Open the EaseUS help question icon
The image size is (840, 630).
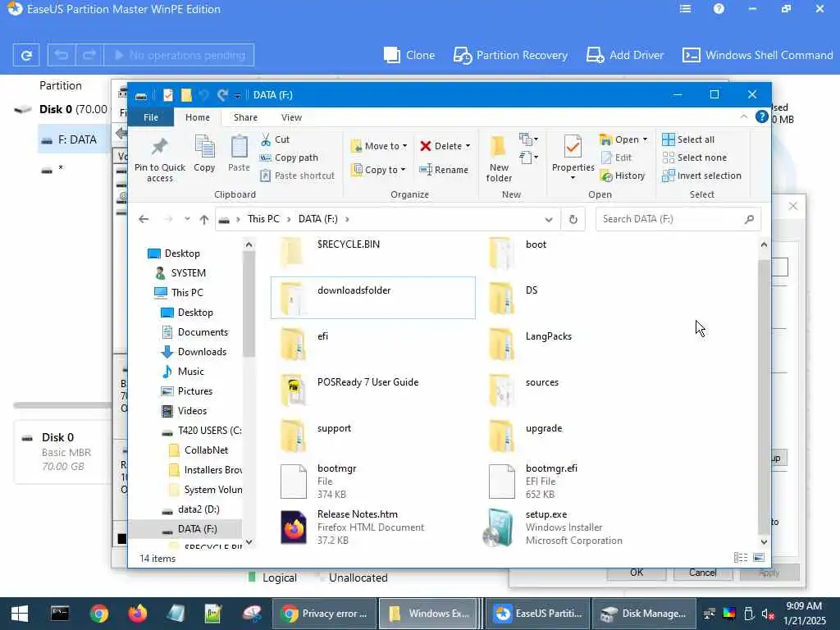[x=719, y=9]
